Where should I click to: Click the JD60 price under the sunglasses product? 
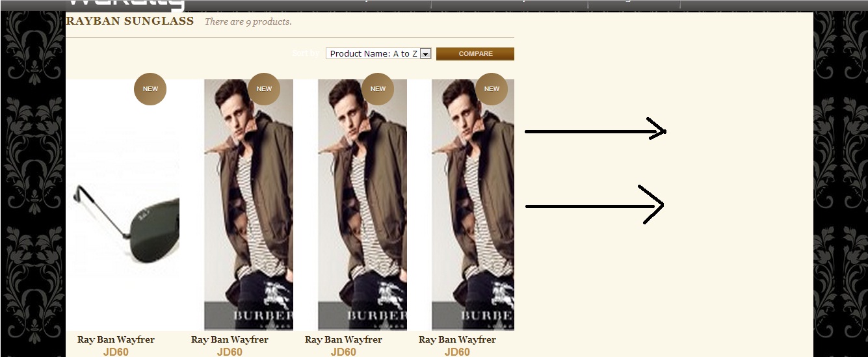pyautogui.click(x=116, y=352)
